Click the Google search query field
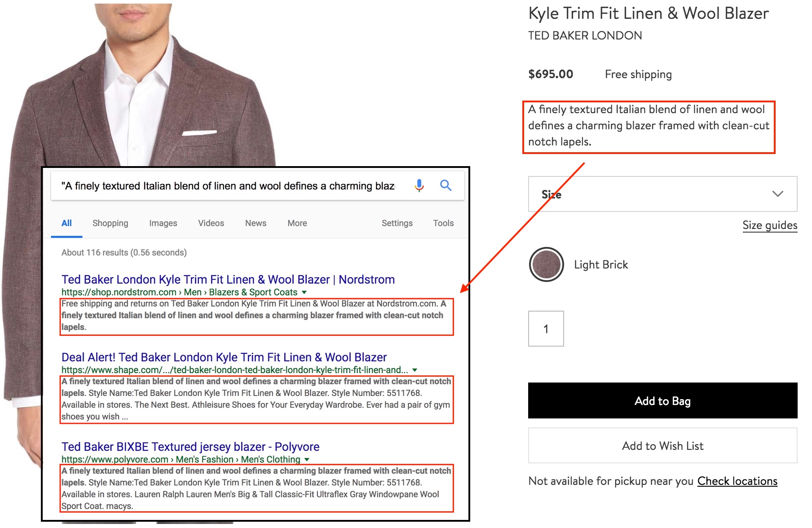 [228, 186]
